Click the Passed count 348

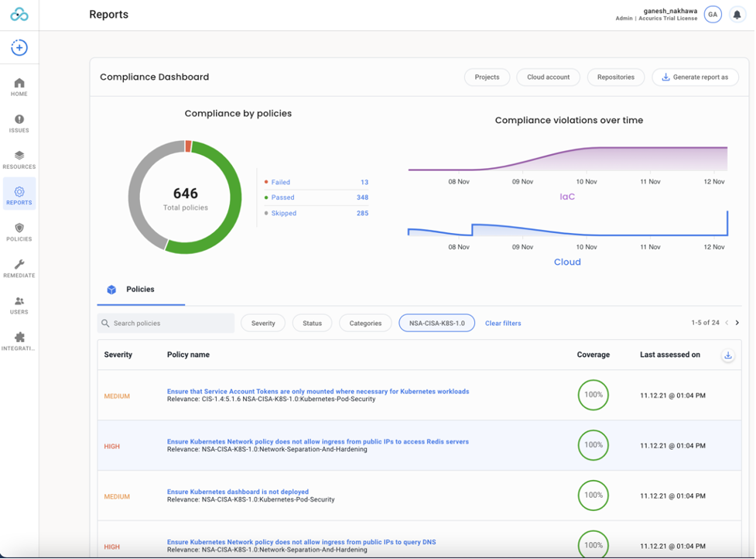click(x=363, y=197)
